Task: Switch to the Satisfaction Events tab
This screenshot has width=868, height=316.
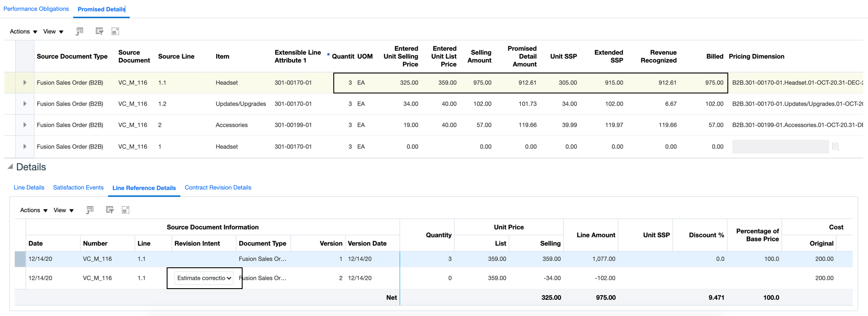Action: pos(78,188)
